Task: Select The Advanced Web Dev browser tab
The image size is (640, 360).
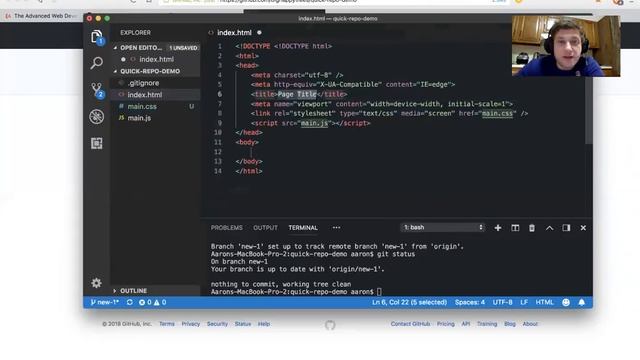Action: (41, 16)
